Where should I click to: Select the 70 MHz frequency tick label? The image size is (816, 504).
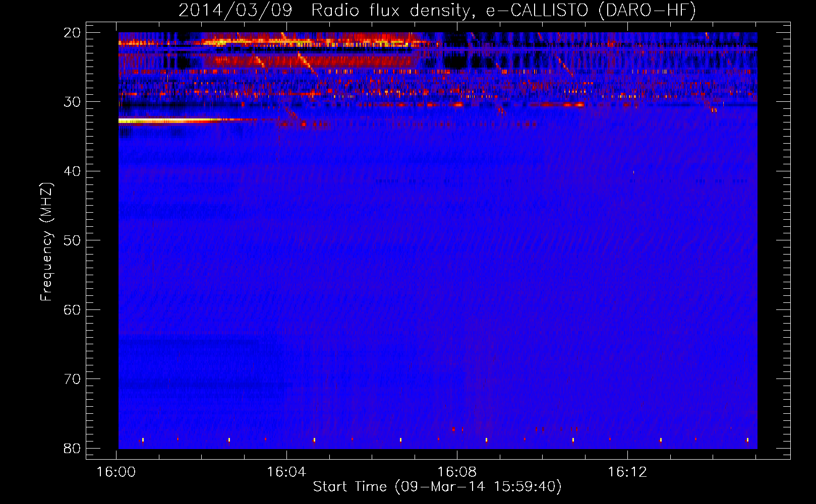point(72,379)
